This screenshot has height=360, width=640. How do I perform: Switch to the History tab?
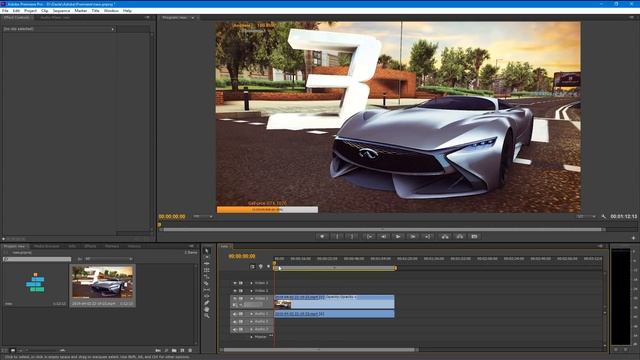coord(134,246)
